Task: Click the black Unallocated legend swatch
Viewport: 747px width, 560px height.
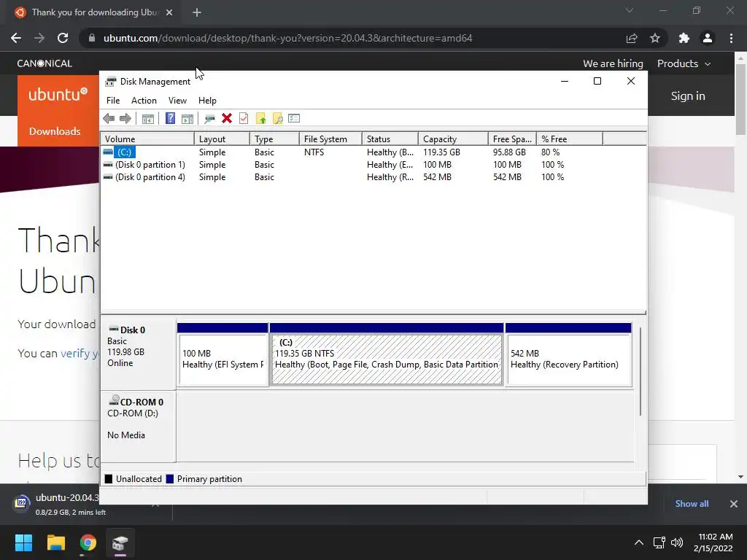Action: coord(109,479)
